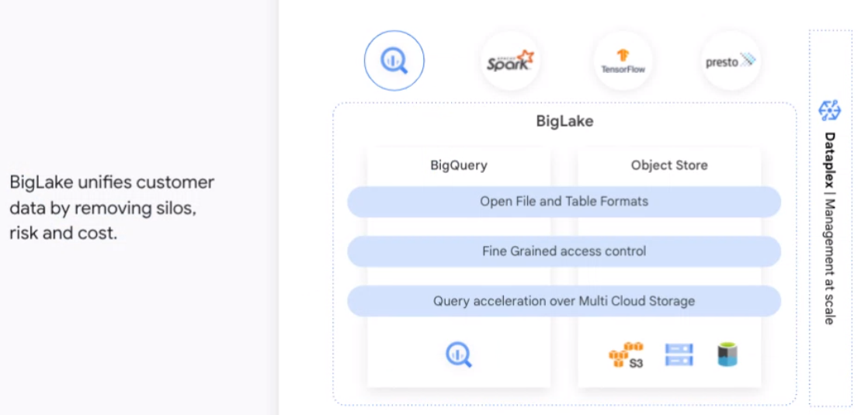Click the BigLake unifies customer data text
The image size is (868, 415).
(x=112, y=208)
